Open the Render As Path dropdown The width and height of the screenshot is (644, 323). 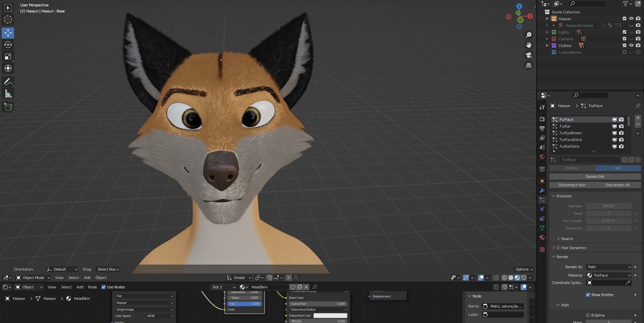click(609, 267)
